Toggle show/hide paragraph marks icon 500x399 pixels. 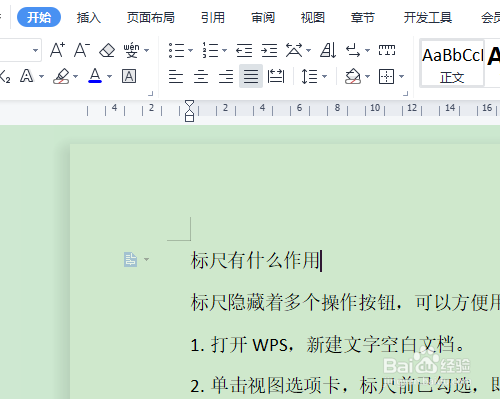pos(353,50)
